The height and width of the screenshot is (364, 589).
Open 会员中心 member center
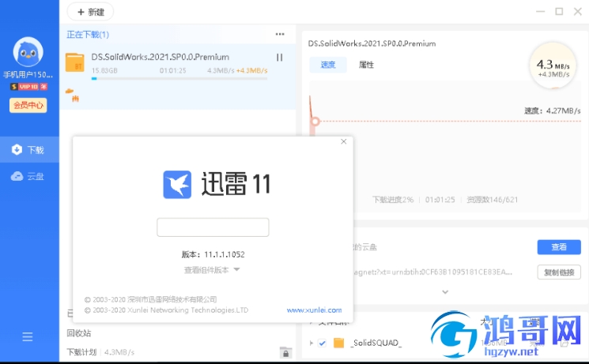click(x=28, y=106)
